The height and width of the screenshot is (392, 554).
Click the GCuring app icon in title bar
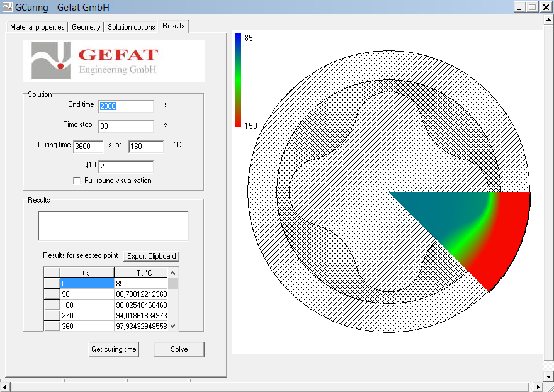tap(7, 7)
